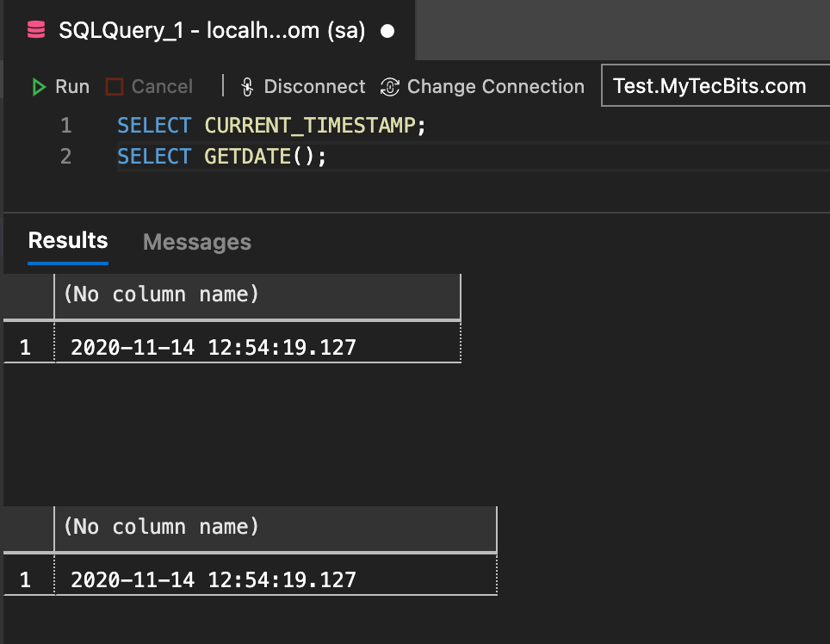Click the unsaved changes dot on the tab
This screenshot has height=644, width=830.
coord(387,30)
